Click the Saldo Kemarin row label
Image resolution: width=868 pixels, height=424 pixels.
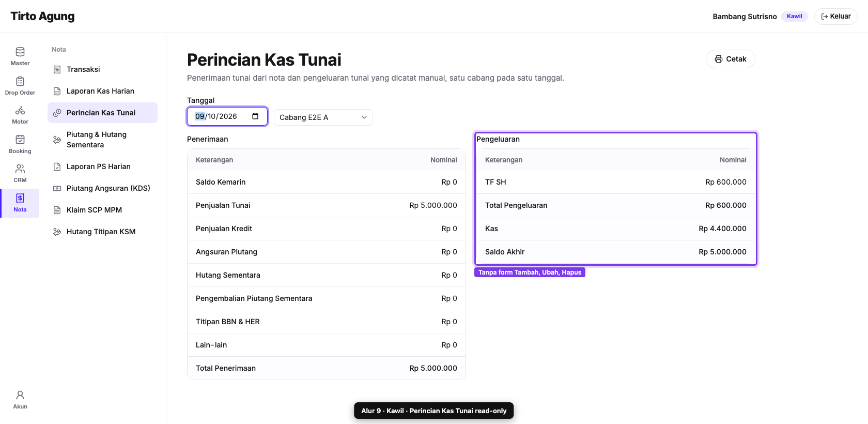coord(221,182)
